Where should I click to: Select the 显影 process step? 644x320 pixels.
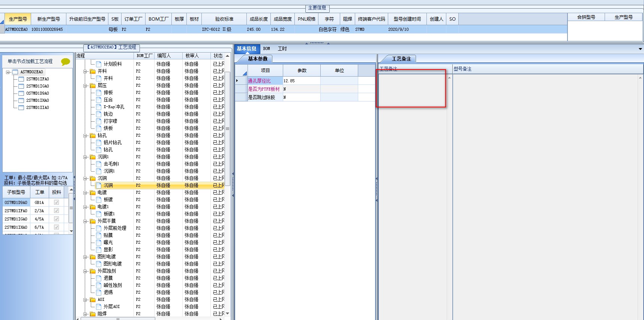click(x=108, y=250)
